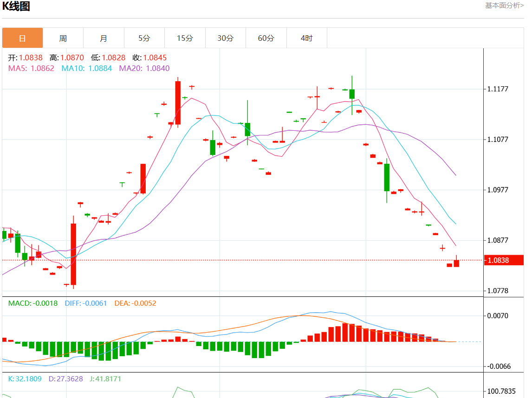Open the 基本面分析 link
Viewport: 532px width, 398px height.
pos(504,6)
